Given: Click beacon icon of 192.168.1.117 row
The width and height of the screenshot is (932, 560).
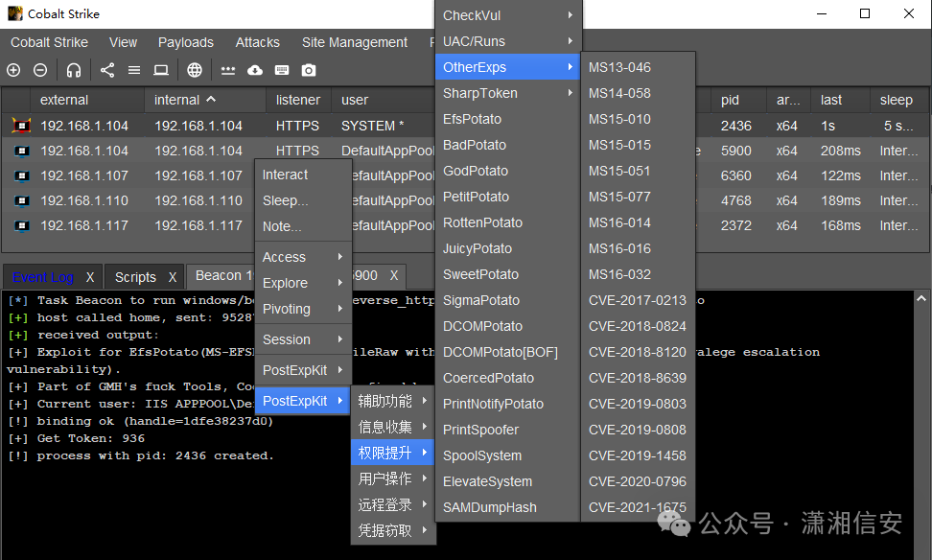Looking at the screenshot, I should click(x=21, y=226).
